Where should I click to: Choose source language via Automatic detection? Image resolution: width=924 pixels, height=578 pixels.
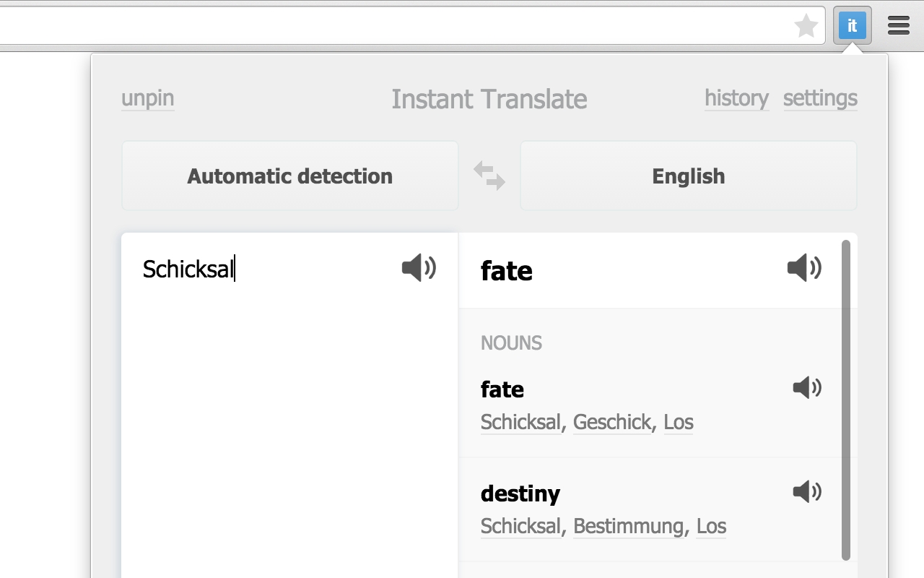click(x=289, y=176)
